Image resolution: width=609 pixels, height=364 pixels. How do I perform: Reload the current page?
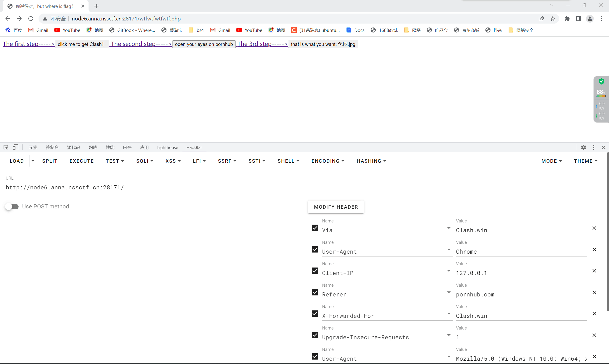point(31,19)
